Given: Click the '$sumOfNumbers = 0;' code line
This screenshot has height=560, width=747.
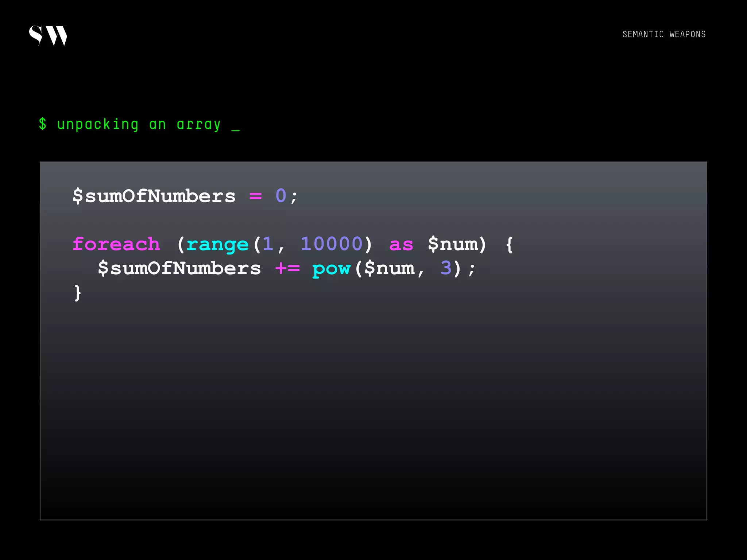Looking at the screenshot, I should (185, 196).
